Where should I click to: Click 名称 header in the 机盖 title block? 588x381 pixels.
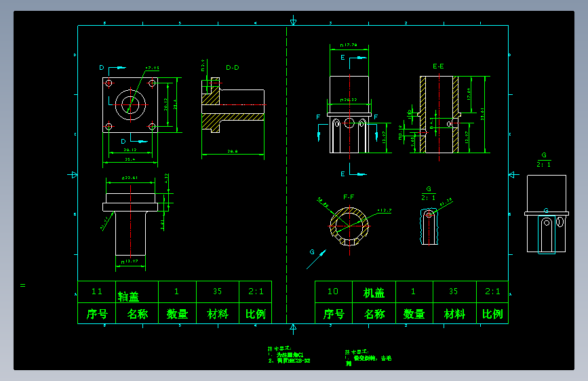(x=374, y=314)
